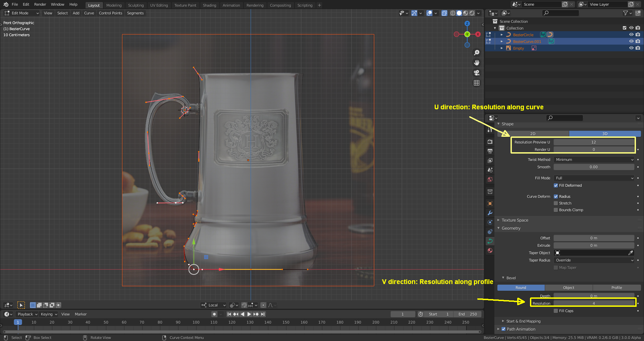
Task: Open the Output properties tab icon
Action: (490, 151)
